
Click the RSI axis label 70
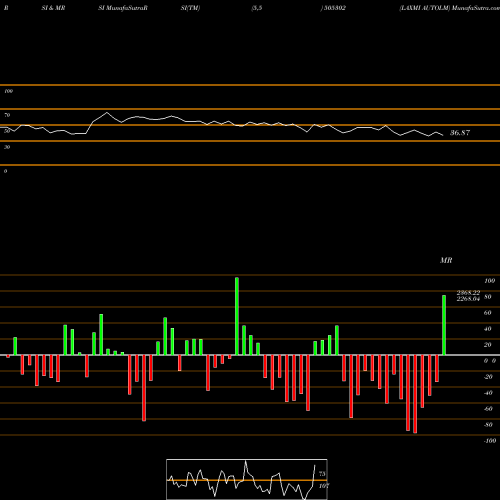click(x=7, y=115)
